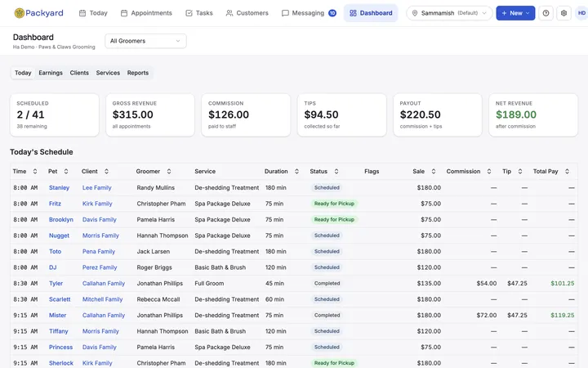Screen dimensions: 588x368
Task: Switch to the Earnings tab
Action: pyautogui.click(x=51, y=73)
